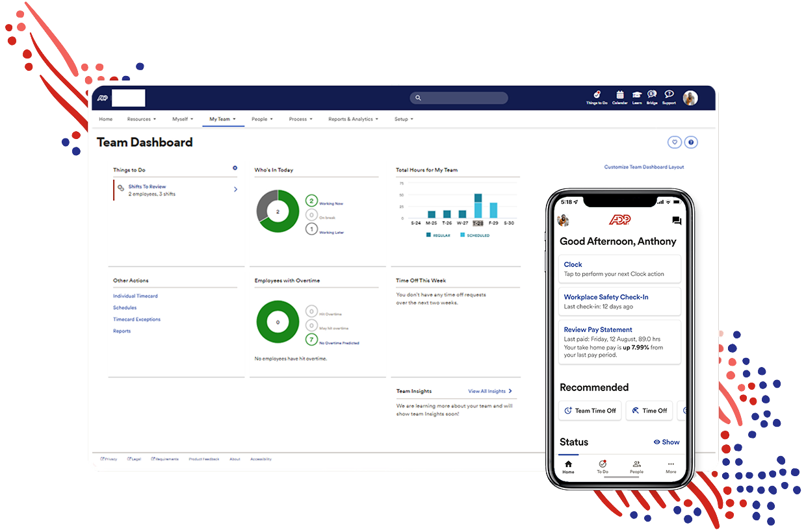Click the header search field
The width and height of the screenshot is (806, 532).
coord(459,98)
